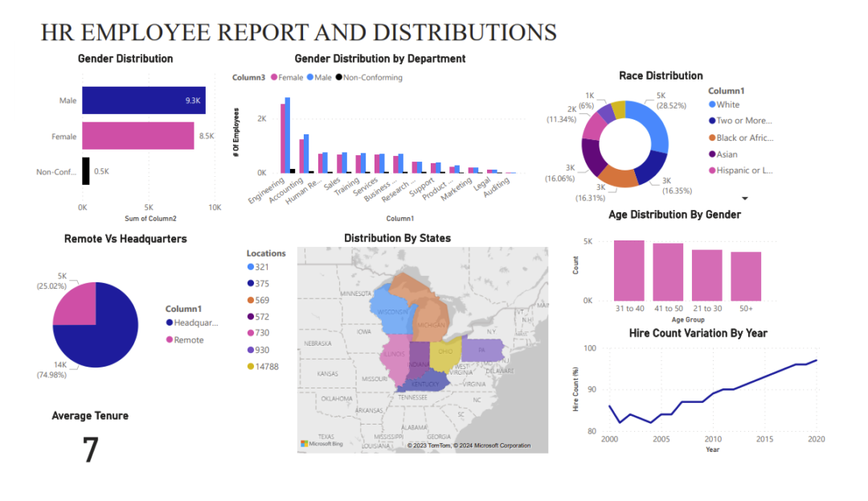The width and height of the screenshot is (868, 501).
Task: Select Asian in Race Distribution legend
Action: coord(727,154)
